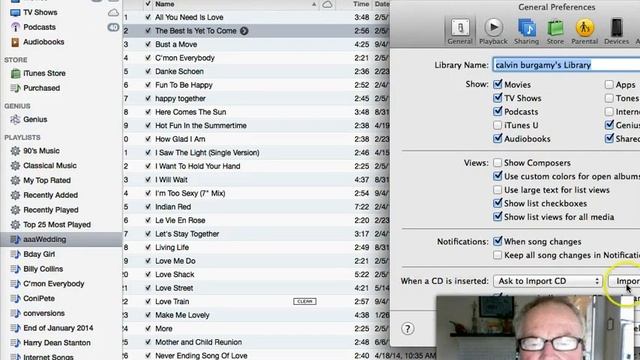This screenshot has width=640, height=360.
Task: Toggle Show list checkboxes option
Action: [498, 203]
